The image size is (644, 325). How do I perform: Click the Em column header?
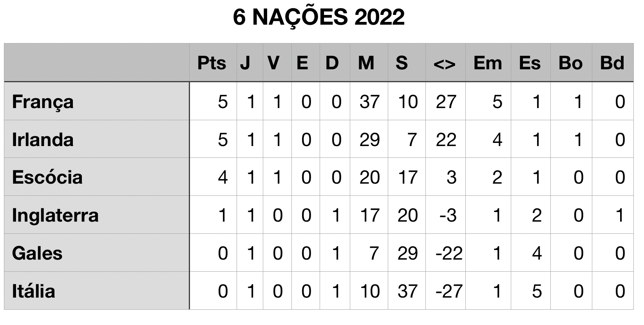tap(488, 63)
